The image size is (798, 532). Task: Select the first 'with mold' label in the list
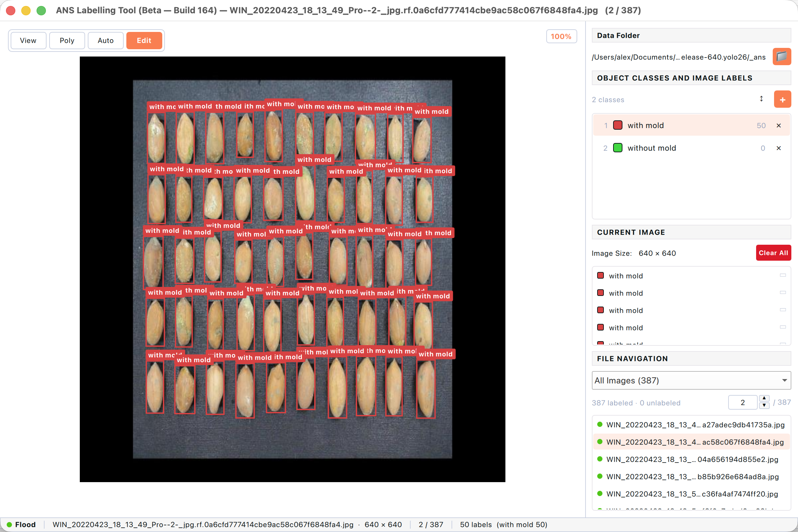691,276
